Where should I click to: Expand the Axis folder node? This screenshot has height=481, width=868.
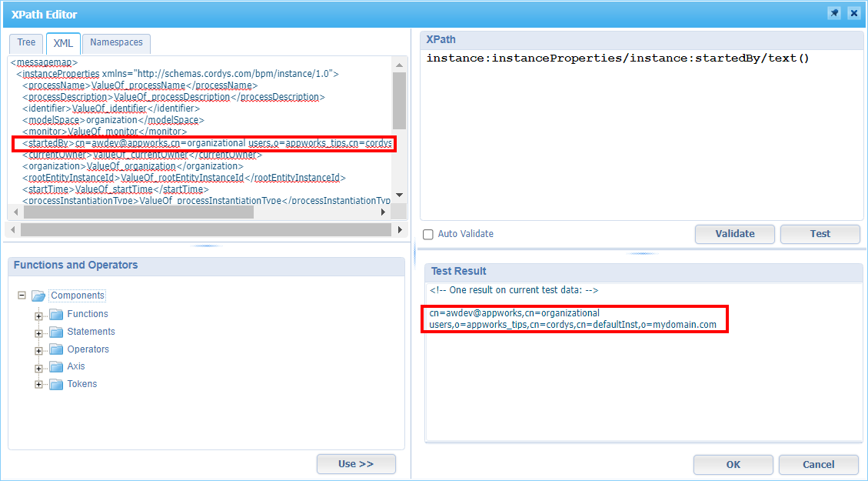coord(38,369)
